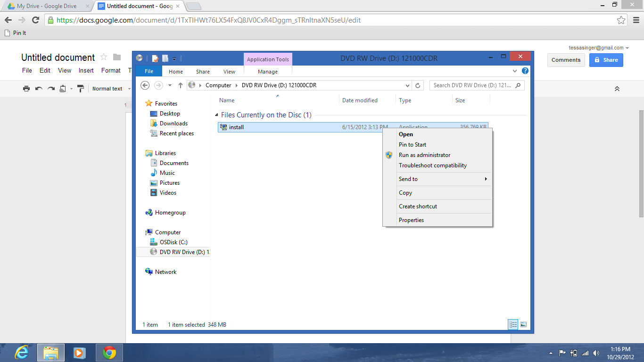The height and width of the screenshot is (362, 644).
Task: Click the Paste quick access toolbar icon
Action: click(x=155, y=58)
